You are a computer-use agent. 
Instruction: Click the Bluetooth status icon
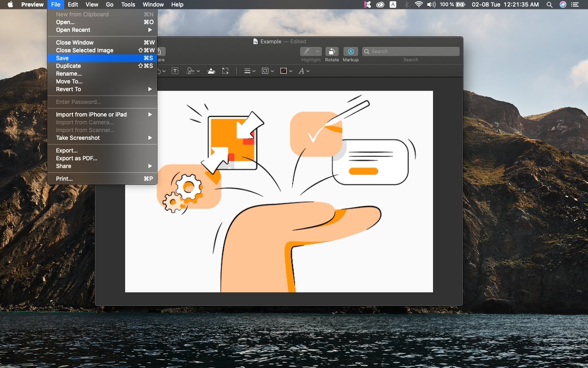pos(406,4)
